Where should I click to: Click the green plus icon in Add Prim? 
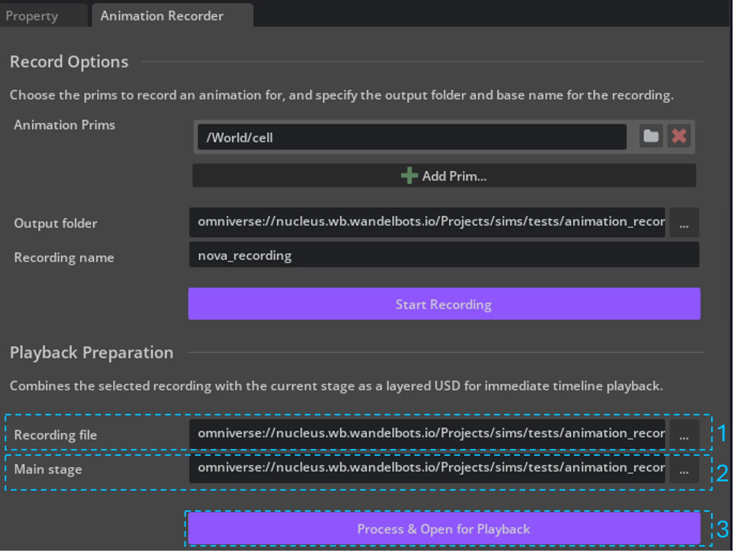[x=409, y=175]
